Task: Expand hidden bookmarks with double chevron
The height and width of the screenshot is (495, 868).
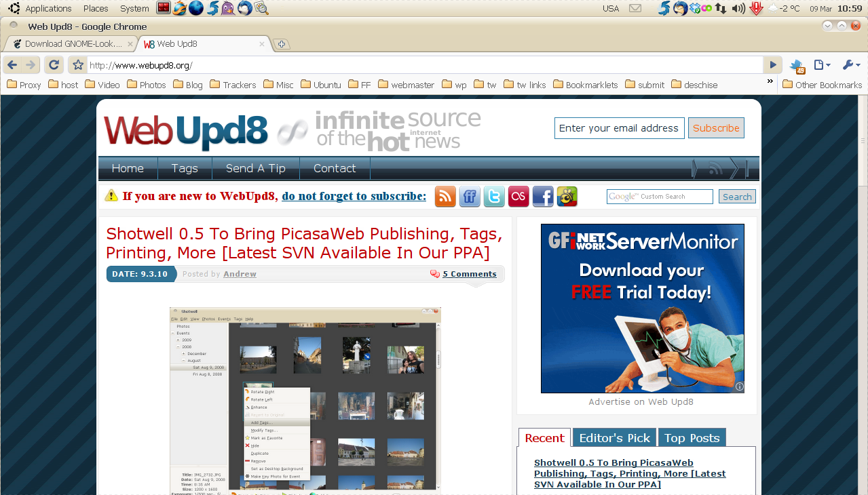Action: click(770, 81)
